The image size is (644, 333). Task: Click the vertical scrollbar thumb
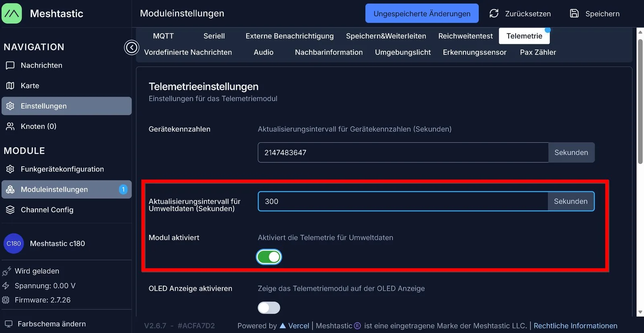(640, 101)
